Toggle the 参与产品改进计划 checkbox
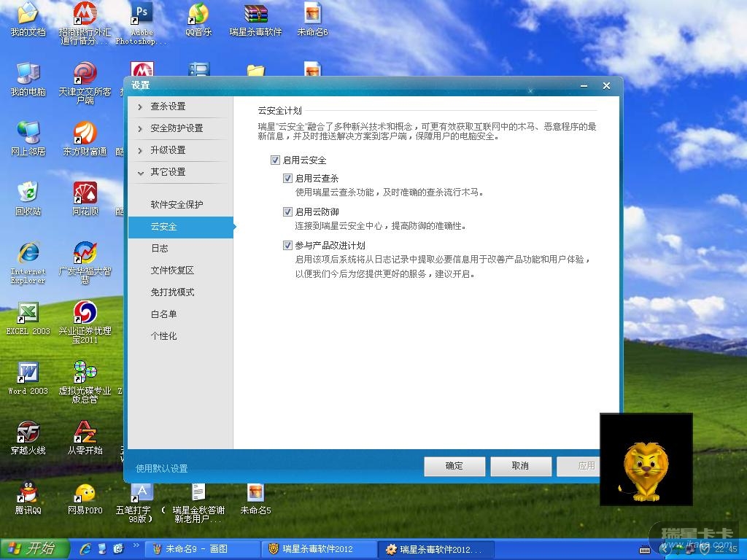This screenshot has width=747, height=560. point(287,245)
